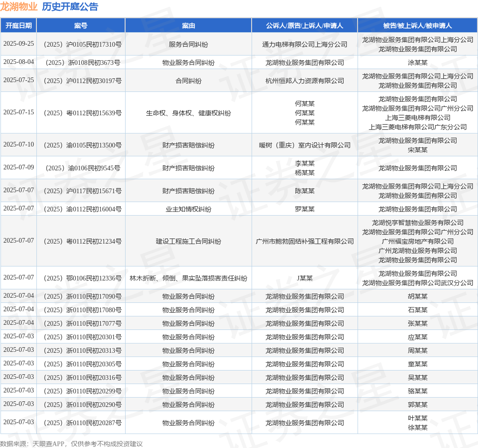Click plaintiff 杨某某
Screen dimensions: 478x448
[304, 173]
